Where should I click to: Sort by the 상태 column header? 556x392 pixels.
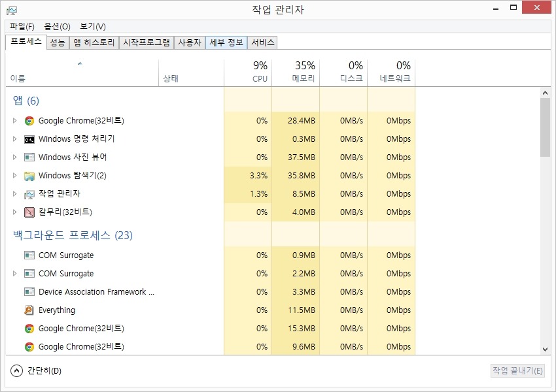click(x=192, y=73)
